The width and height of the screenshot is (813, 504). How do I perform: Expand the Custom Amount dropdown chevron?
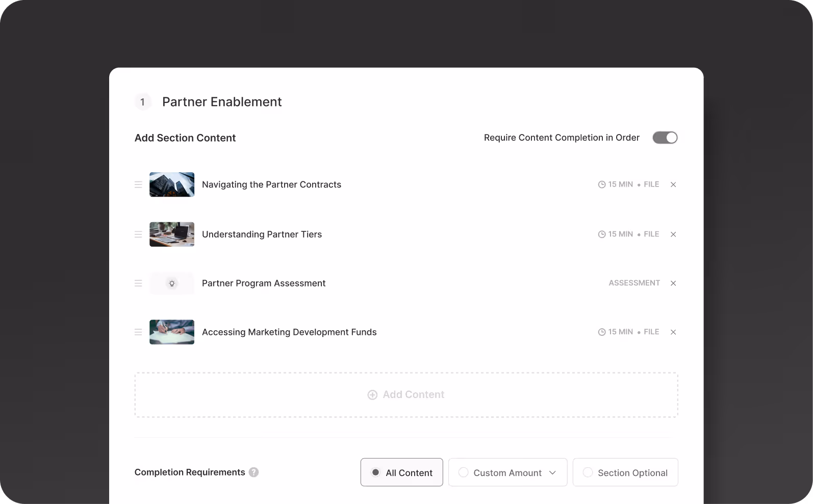pyautogui.click(x=552, y=473)
